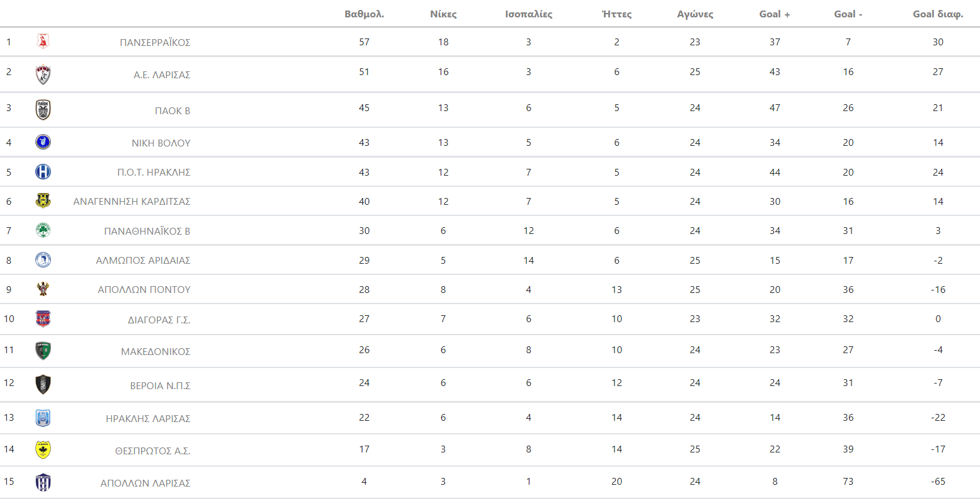Open the ΒΕΡΟΙΑ Ν.Π.Σ team link

[x=160, y=386]
